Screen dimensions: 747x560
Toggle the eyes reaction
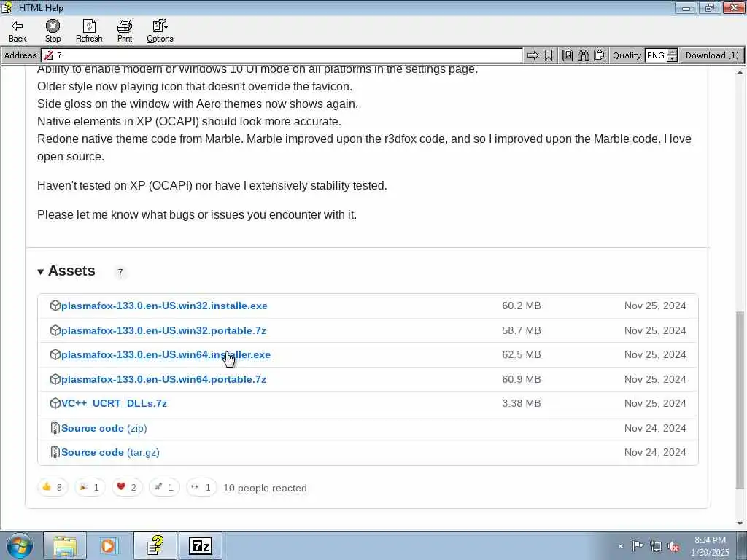point(201,487)
